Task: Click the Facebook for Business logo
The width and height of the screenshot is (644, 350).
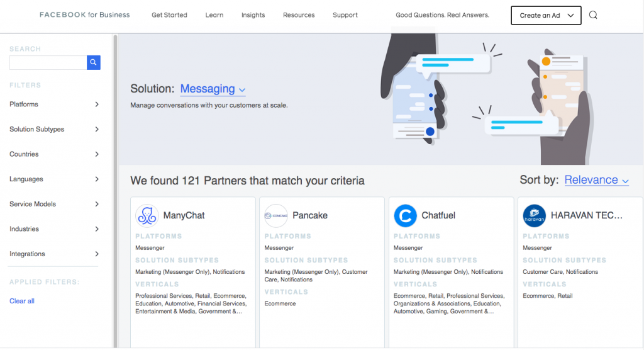Action: [85, 15]
